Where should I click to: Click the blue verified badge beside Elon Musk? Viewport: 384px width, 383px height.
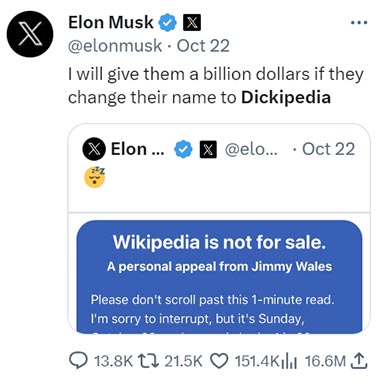tap(167, 23)
